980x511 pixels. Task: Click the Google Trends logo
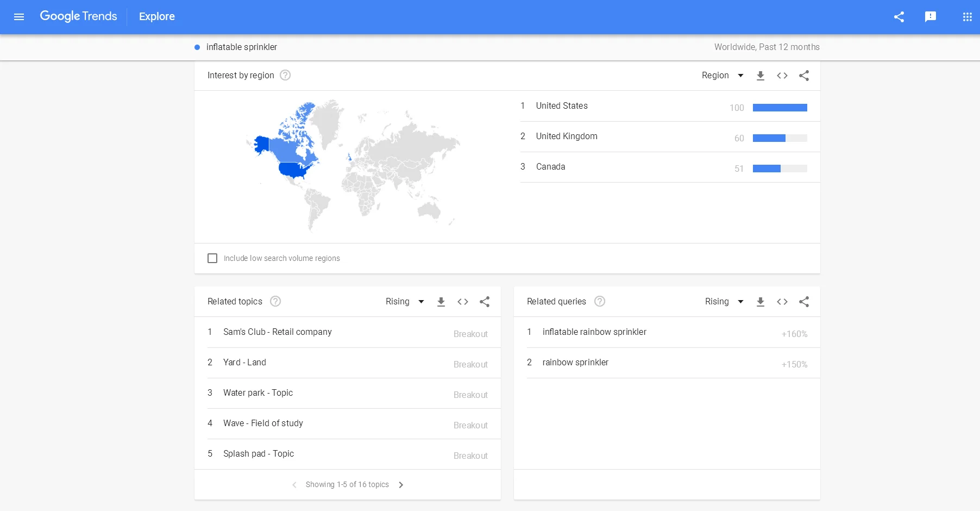[x=78, y=16]
